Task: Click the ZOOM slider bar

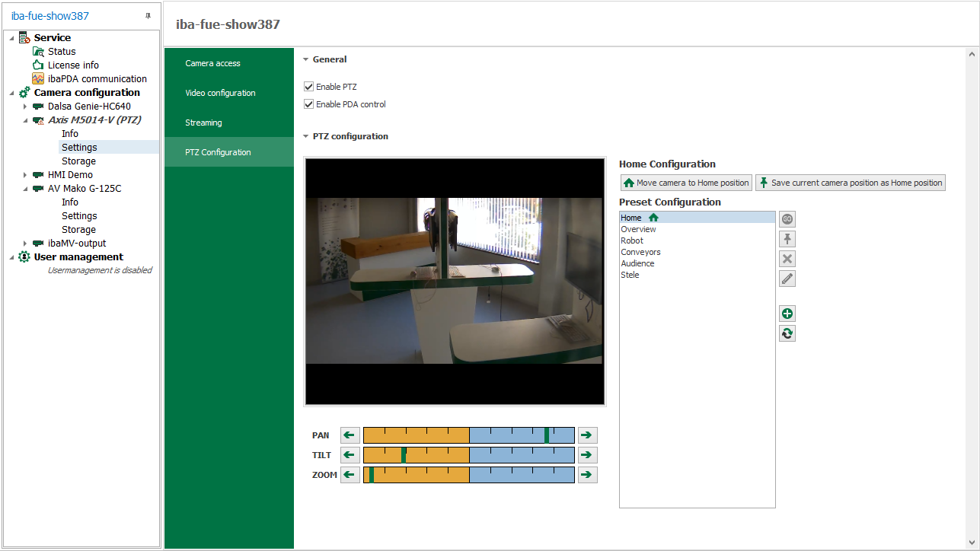Action: [468, 475]
